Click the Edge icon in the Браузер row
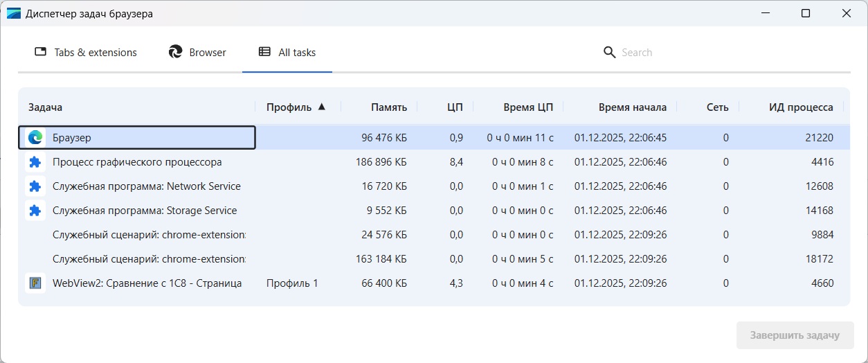This screenshot has height=363, width=868. pos(35,138)
